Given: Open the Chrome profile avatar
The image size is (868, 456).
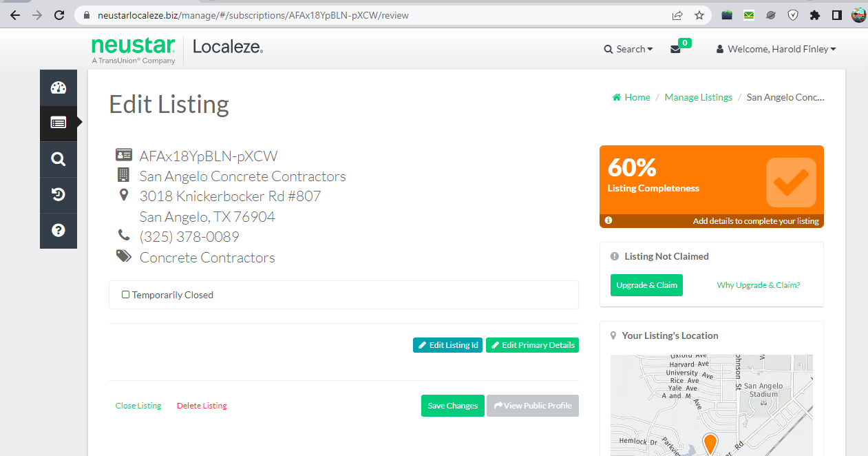Looking at the screenshot, I should tap(858, 15).
